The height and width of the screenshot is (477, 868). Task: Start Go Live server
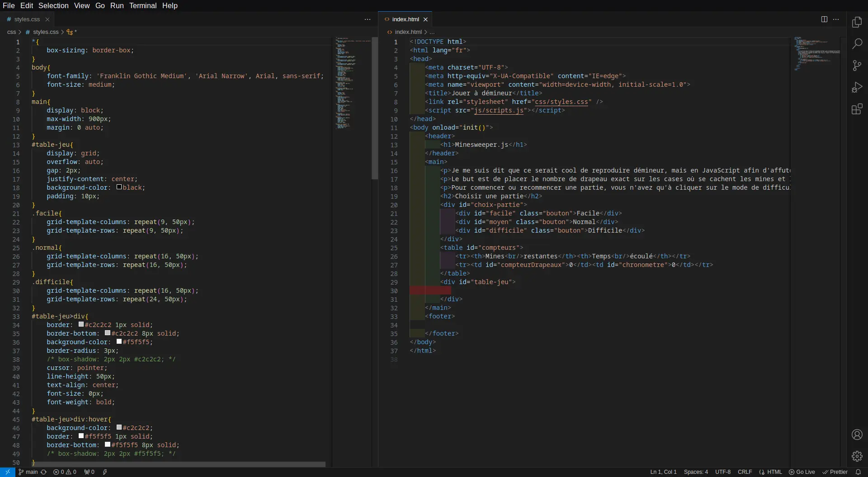pos(802,472)
